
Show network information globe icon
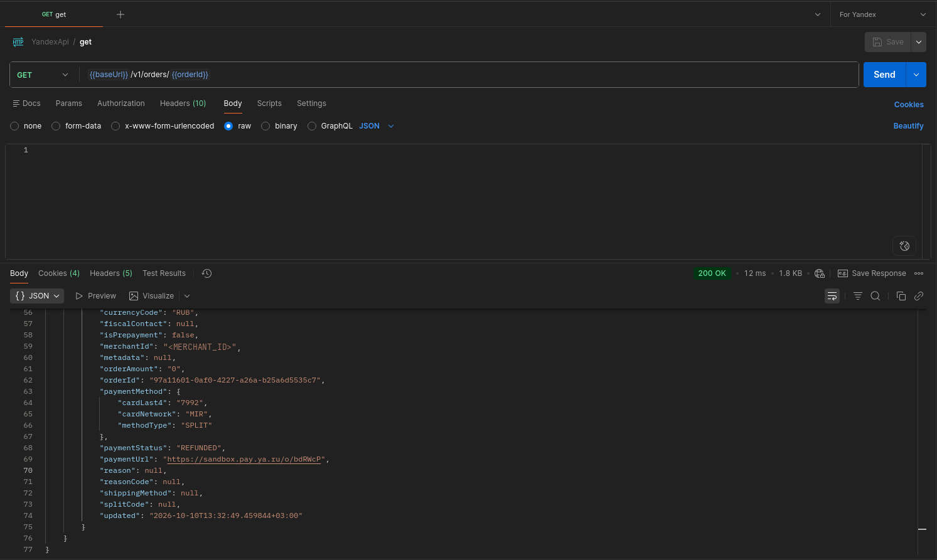tap(819, 273)
